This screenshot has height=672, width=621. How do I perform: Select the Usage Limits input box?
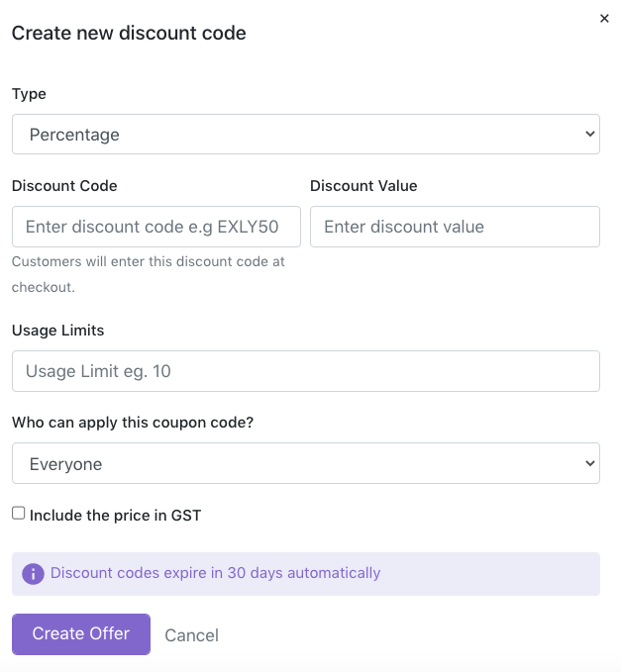306,371
